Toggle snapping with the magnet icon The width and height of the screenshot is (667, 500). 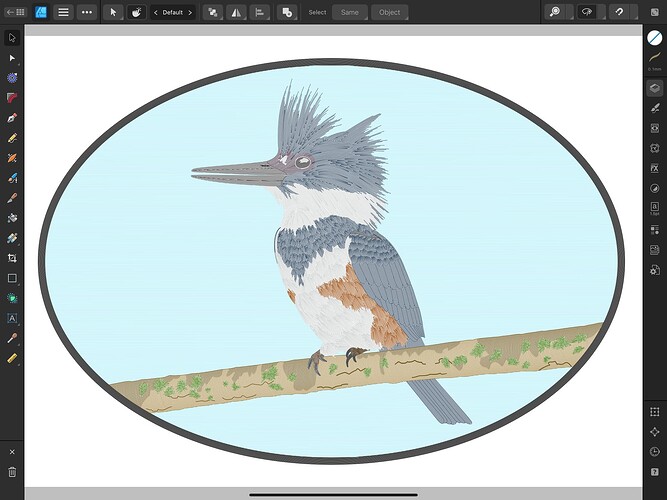[619, 12]
